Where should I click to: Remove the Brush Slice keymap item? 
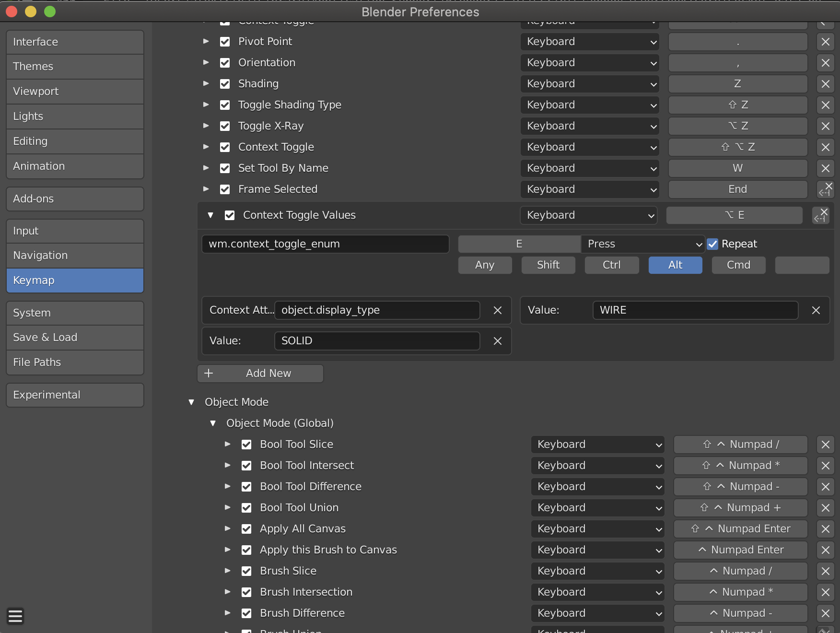pos(825,571)
